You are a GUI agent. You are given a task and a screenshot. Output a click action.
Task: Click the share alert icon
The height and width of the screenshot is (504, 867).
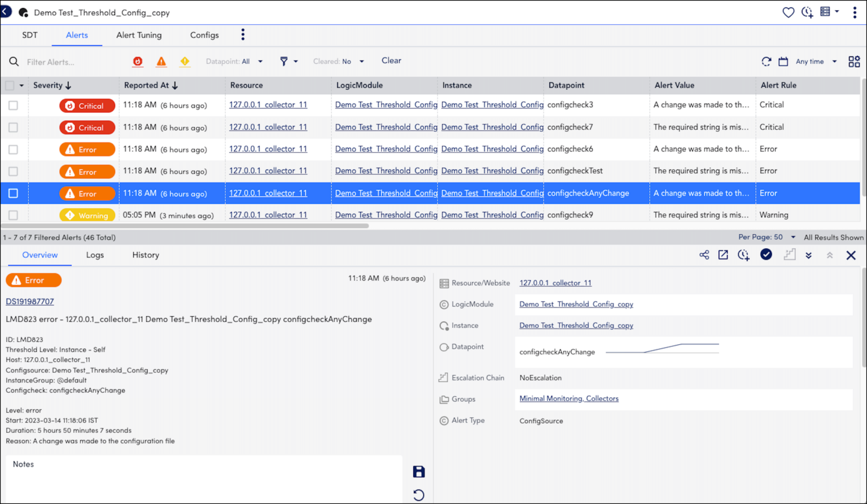704,255
